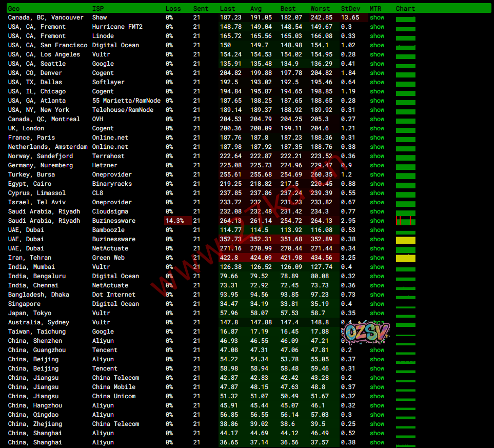Open MTR for Buzinessware Riyadh
Screen dimensions: 494x448
click(377, 221)
